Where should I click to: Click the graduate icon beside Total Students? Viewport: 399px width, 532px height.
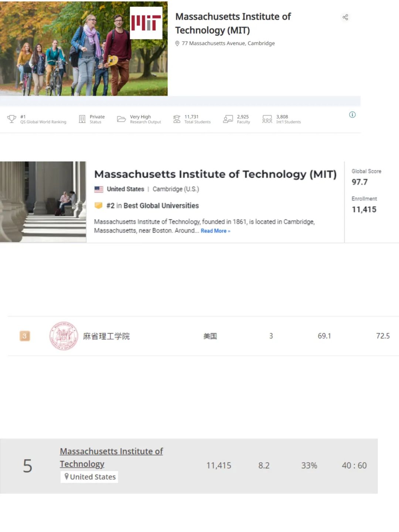click(177, 119)
